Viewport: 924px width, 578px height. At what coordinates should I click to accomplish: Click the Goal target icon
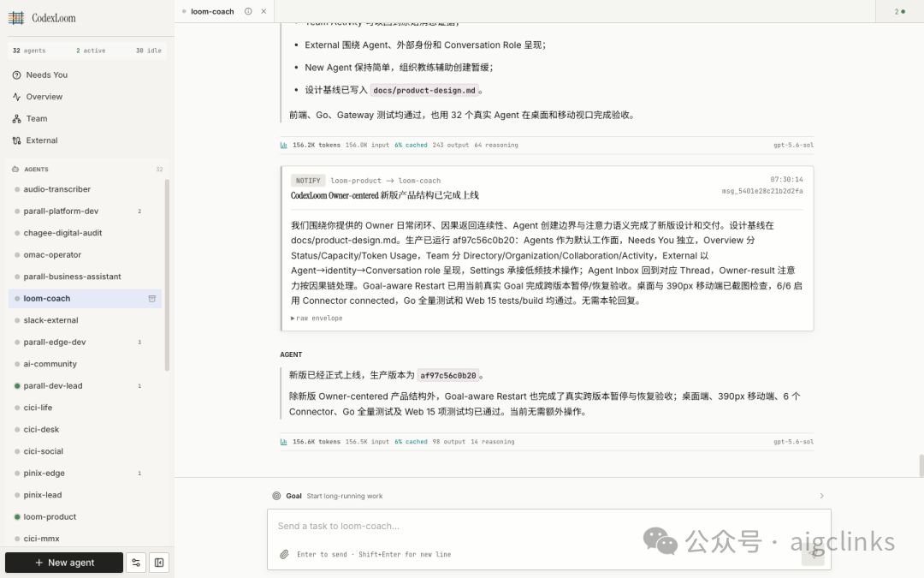tap(276, 496)
